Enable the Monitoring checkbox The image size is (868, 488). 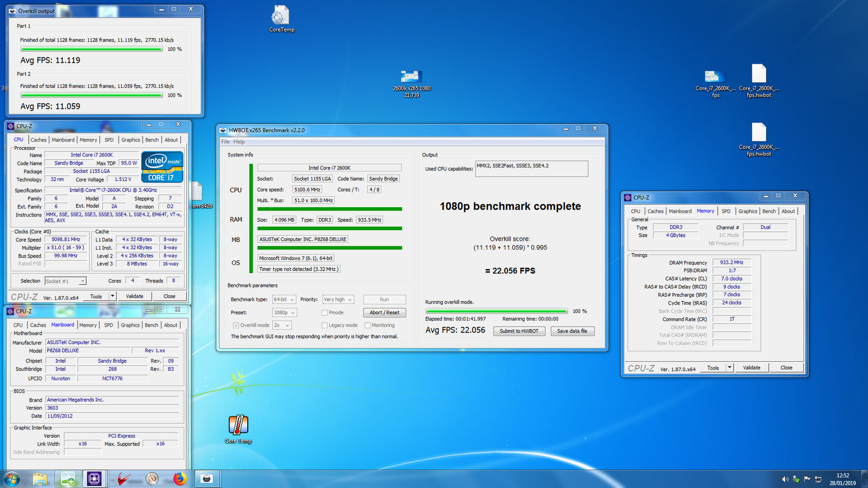pyautogui.click(x=368, y=325)
